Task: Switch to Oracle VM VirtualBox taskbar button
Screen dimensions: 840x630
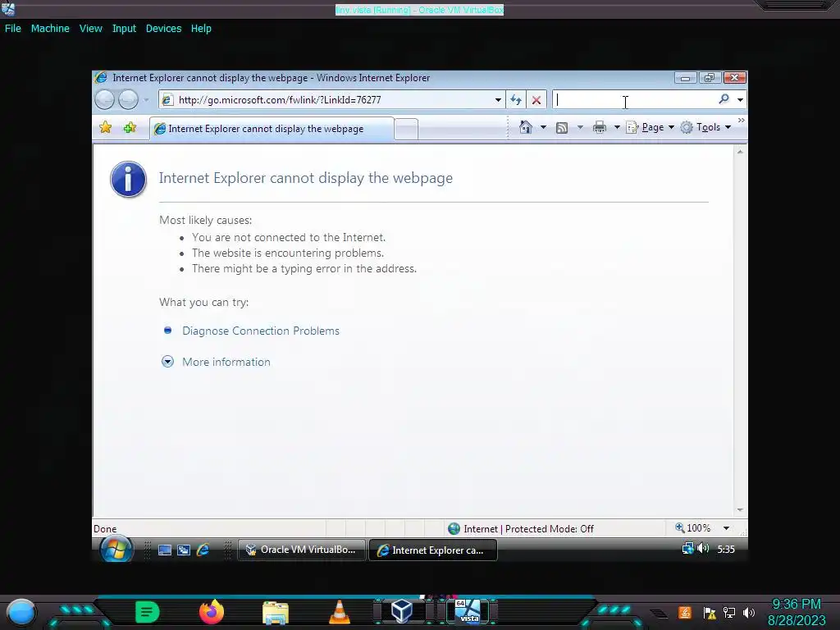Action: click(301, 550)
